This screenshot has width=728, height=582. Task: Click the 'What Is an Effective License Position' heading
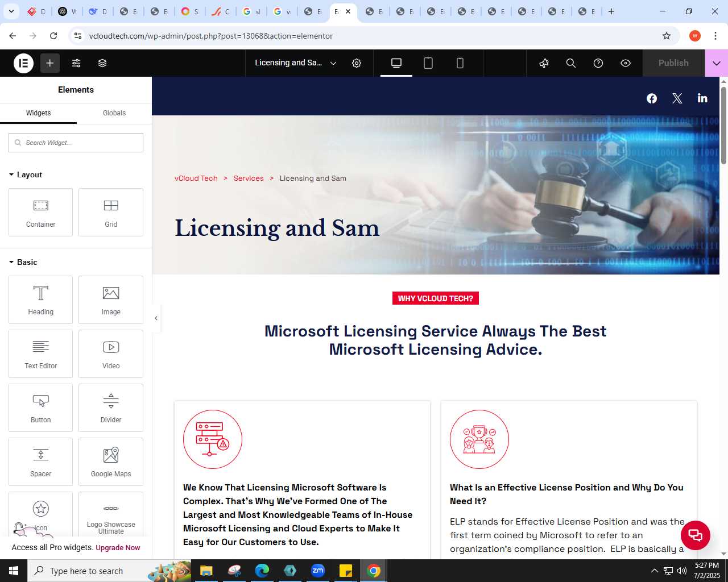pos(566,494)
